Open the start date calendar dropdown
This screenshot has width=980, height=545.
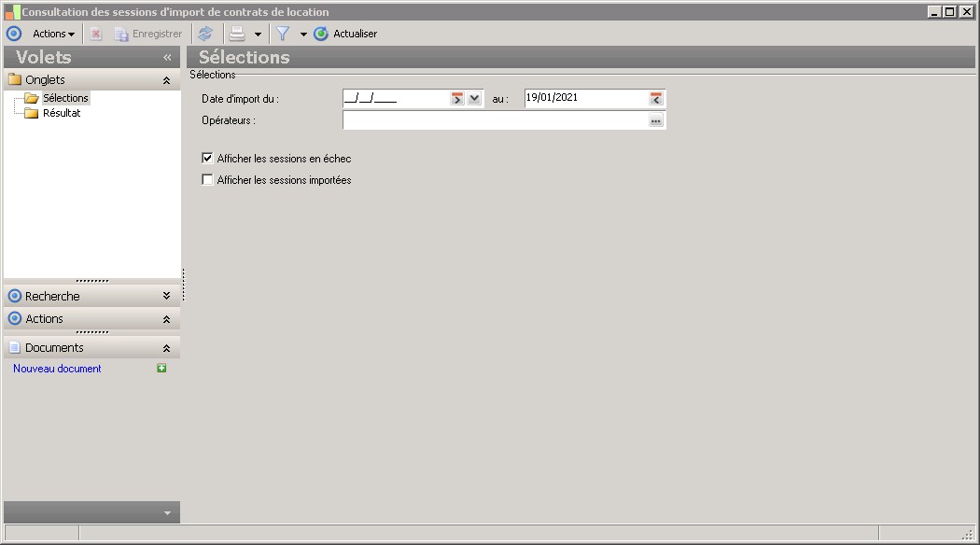coord(474,98)
